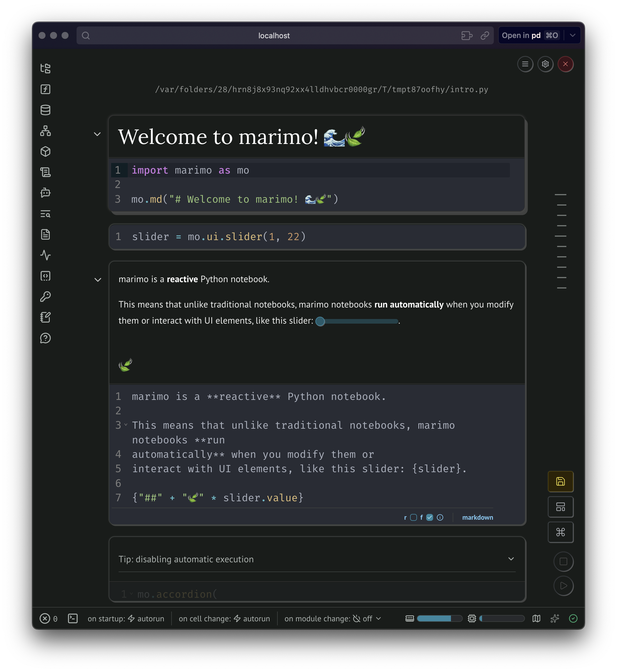Image resolution: width=617 pixels, height=672 pixels.
Task: Toggle the app view layout button
Action: pos(561,507)
